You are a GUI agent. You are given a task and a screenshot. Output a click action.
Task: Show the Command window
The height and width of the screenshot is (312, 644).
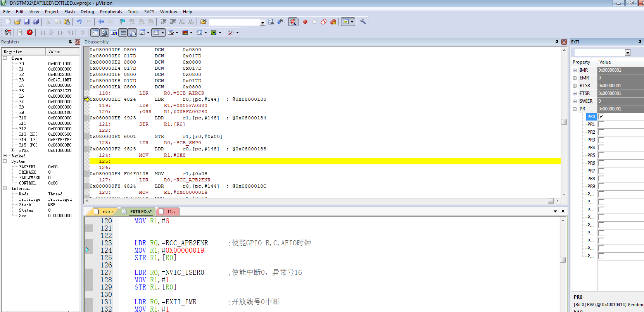click(x=95, y=33)
